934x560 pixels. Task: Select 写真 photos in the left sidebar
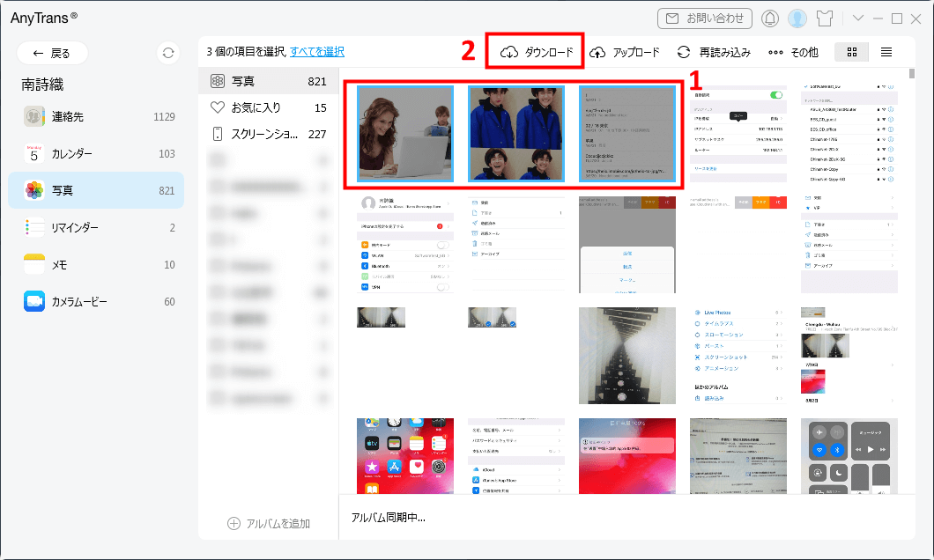[96, 190]
